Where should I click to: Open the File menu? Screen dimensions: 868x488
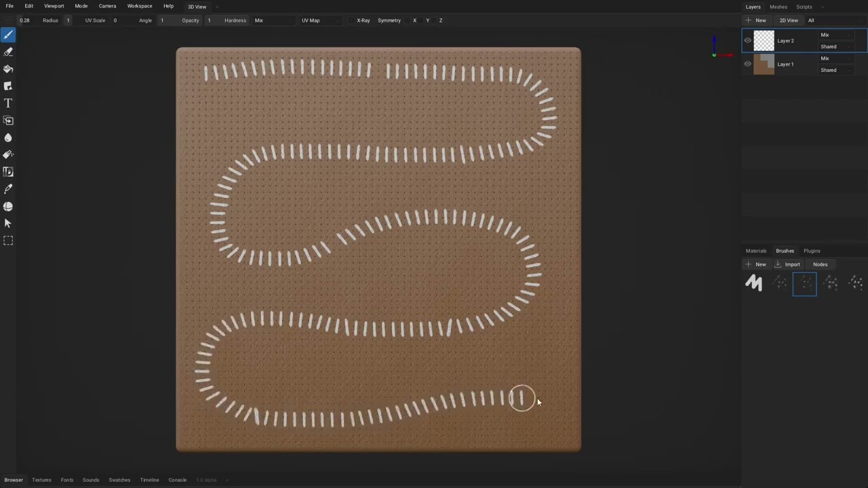click(9, 6)
